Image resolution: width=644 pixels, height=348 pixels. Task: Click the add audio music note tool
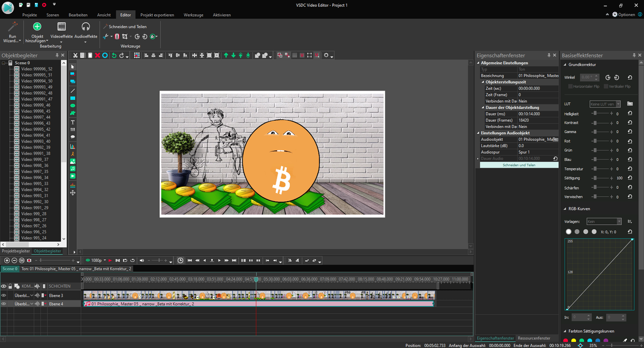pyautogui.click(x=73, y=168)
